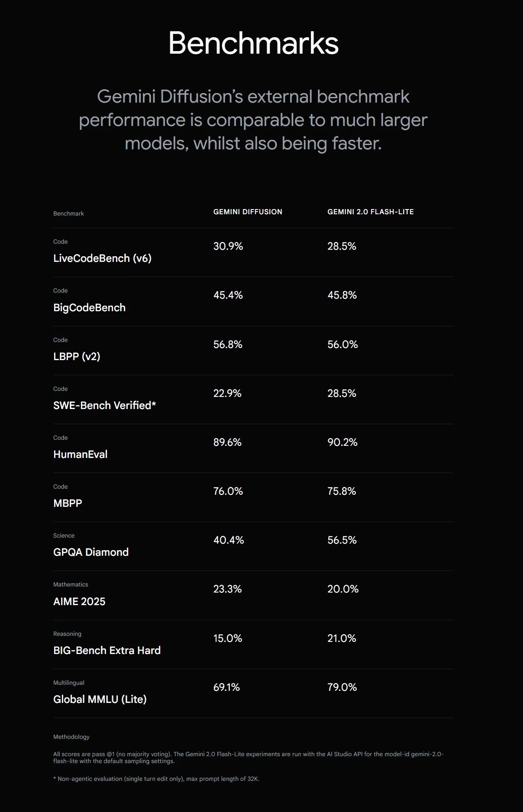Click the MBPP benchmark name
This screenshot has width=523, height=812.
pyautogui.click(x=68, y=503)
